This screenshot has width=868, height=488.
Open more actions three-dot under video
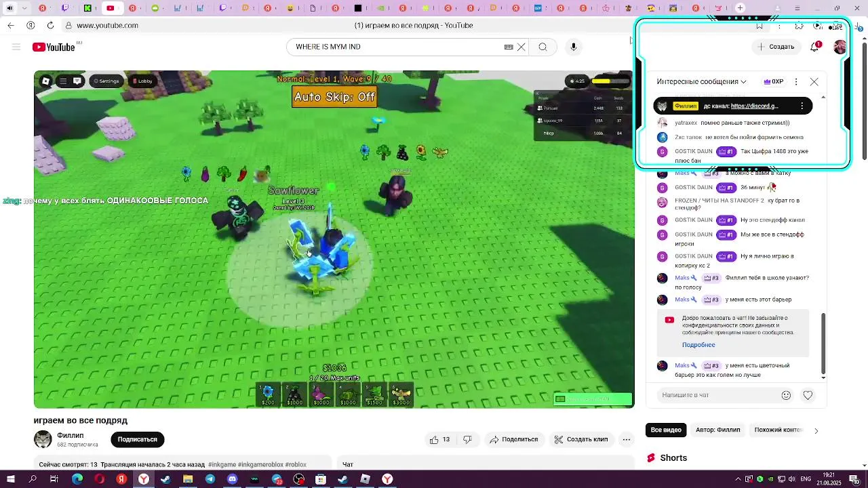tap(627, 439)
